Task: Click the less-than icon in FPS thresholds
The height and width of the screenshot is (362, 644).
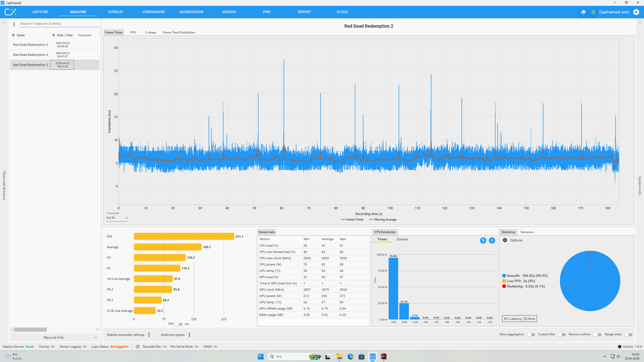Action: [492, 240]
